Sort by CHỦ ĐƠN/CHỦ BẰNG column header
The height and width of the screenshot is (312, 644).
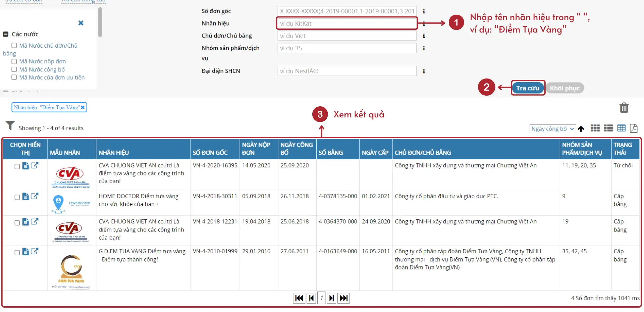point(423,153)
